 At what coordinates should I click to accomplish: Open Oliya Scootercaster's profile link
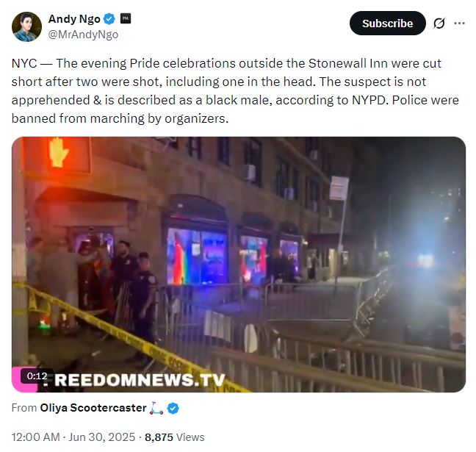coord(93,408)
